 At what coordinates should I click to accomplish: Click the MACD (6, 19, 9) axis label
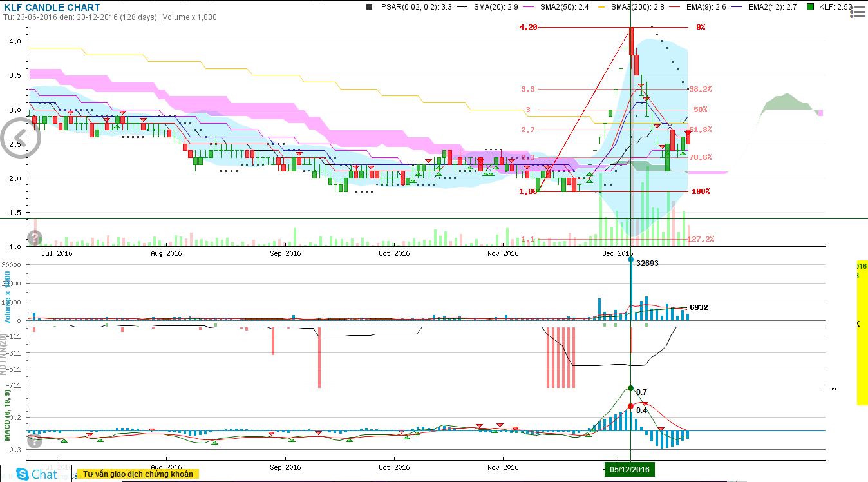(7, 416)
